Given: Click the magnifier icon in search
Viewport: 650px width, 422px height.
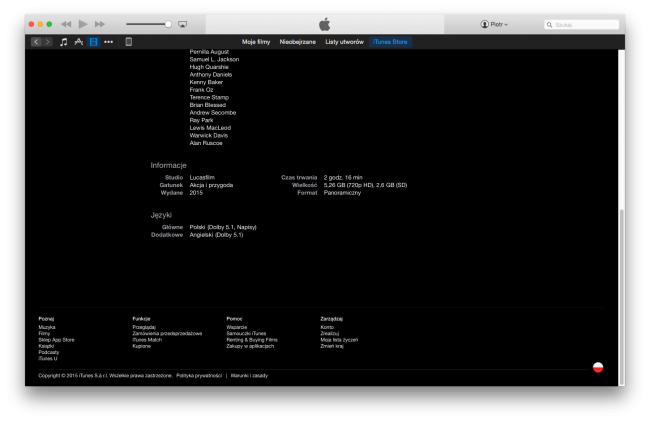Looking at the screenshot, I should (549, 25).
